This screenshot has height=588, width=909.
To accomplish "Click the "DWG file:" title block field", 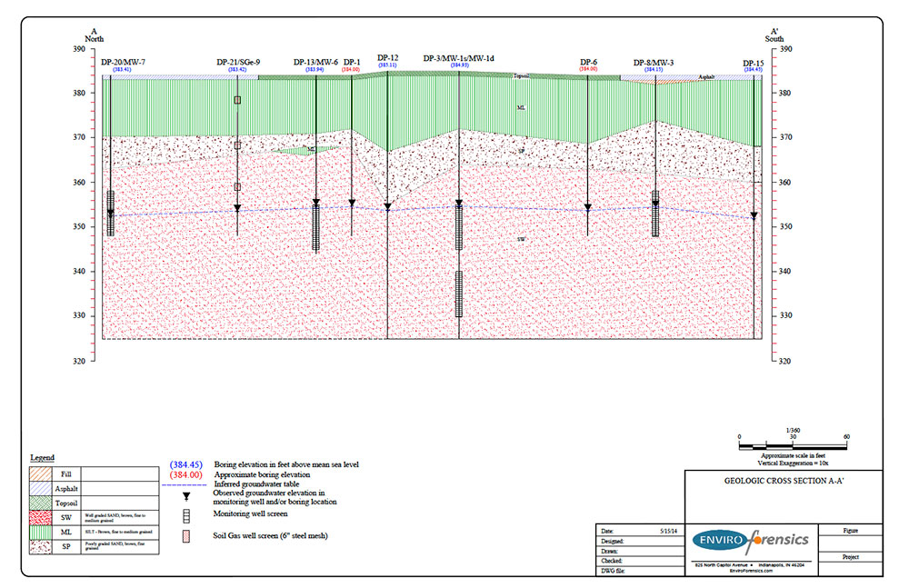I will (640, 571).
